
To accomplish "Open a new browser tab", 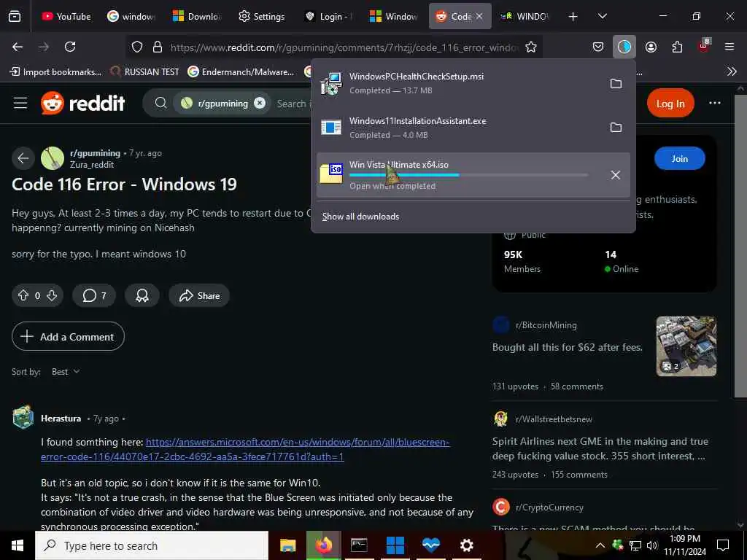I will [573, 16].
